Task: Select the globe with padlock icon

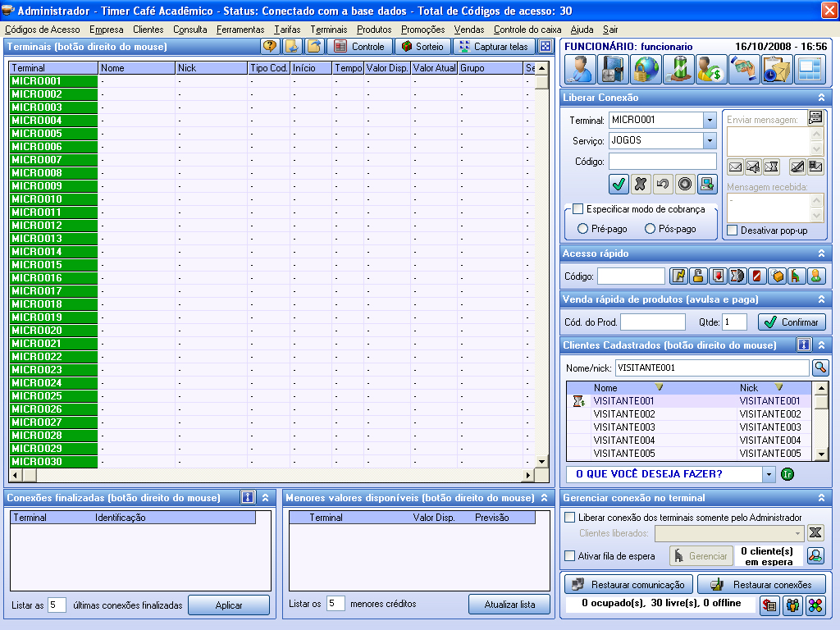Action: [646, 68]
